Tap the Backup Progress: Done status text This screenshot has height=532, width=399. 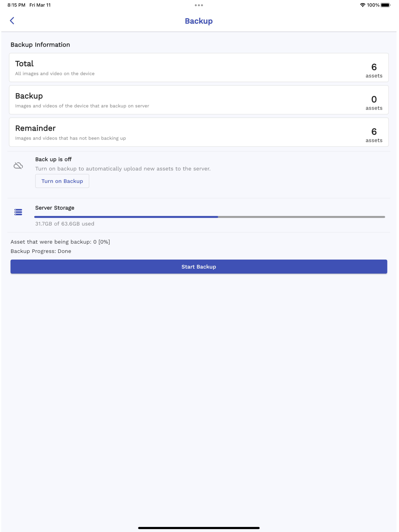tap(41, 251)
